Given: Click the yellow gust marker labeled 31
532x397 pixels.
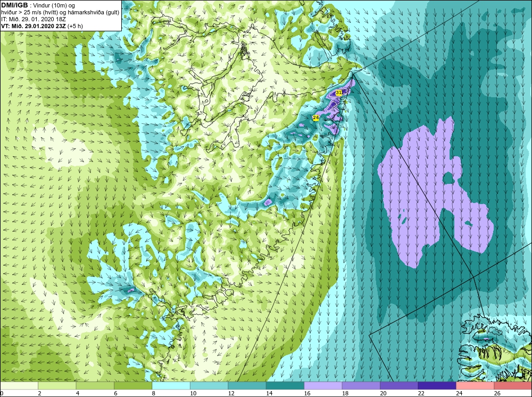Looking at the screenshot, I should 338,92.
